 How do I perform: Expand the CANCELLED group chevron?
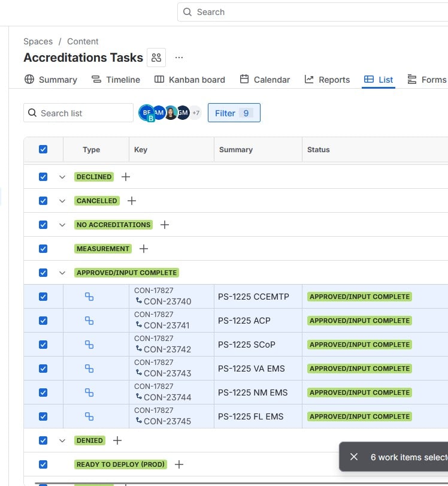pos(62,201)
